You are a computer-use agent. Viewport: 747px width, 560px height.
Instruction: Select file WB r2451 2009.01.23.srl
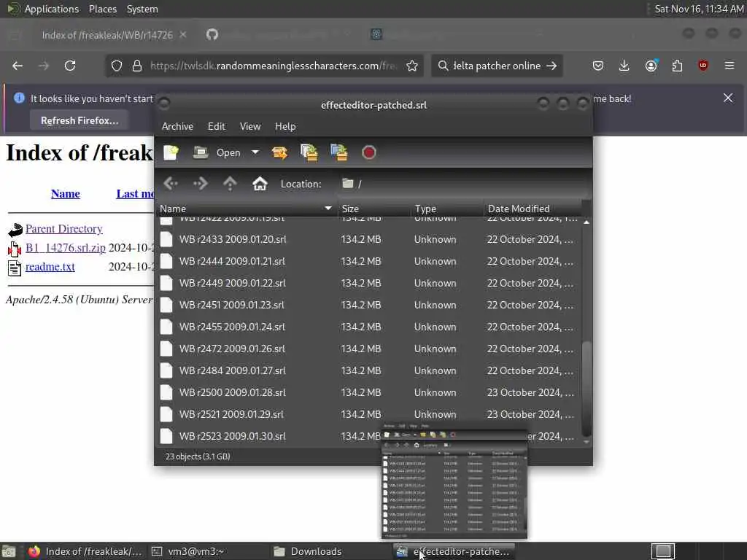coord(368,305)
